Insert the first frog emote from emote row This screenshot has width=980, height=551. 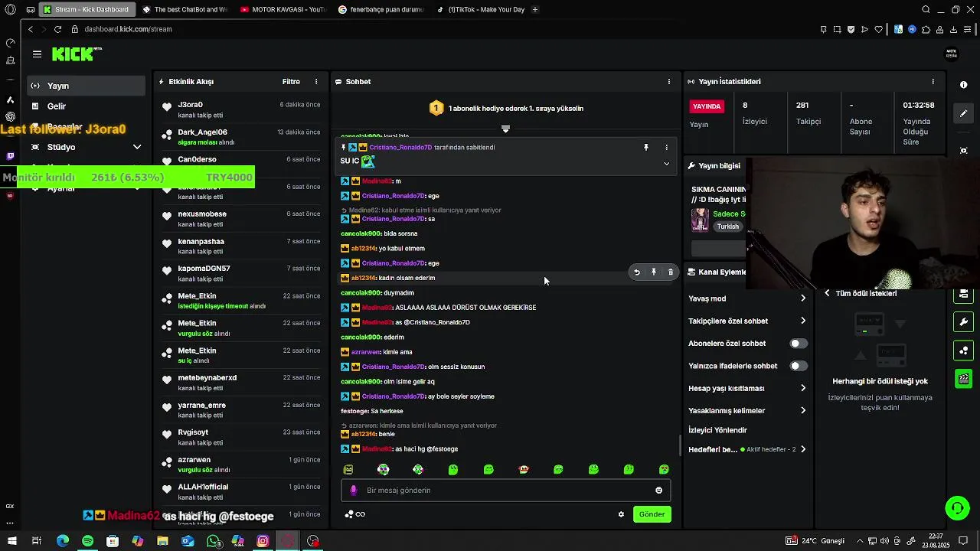(348, 469)
